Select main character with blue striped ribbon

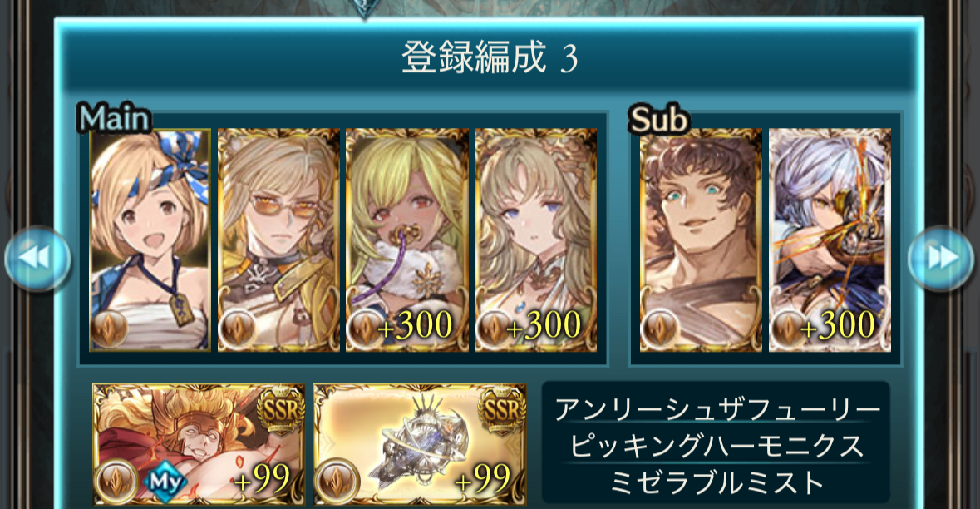point(150,240)
